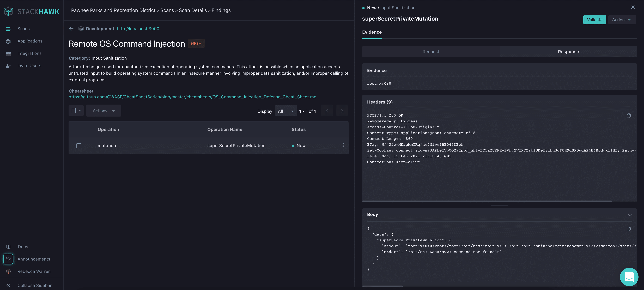Image resolution: width=644 pixels, height=290 pixels.
Task: Open the localhost:3000 link
Action: coord(138,29)
